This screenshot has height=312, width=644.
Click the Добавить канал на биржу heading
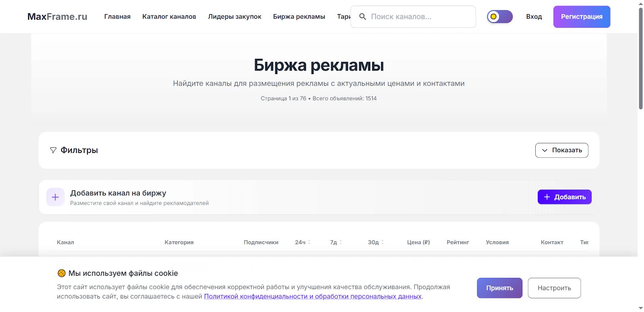click(x=118, y=193)
